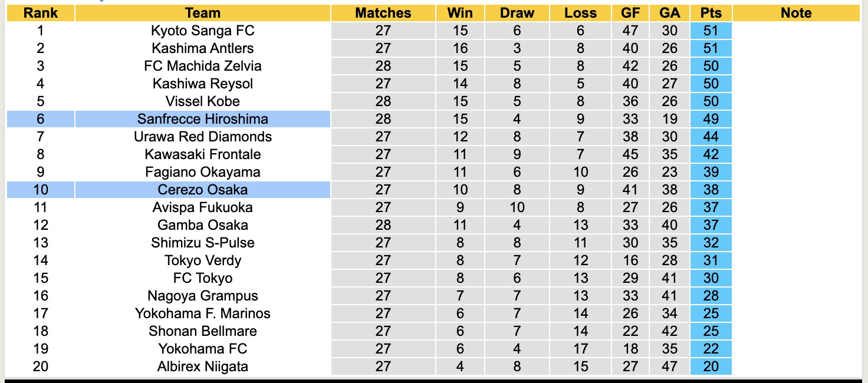The image size is (868, 383).
Task: Select the Albirex Niigata team name
Action: pos(202,367)
